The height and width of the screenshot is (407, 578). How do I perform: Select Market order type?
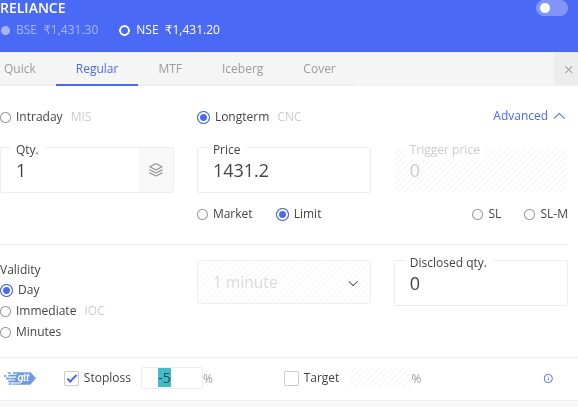pyautogui.click(x=202, y=215)
